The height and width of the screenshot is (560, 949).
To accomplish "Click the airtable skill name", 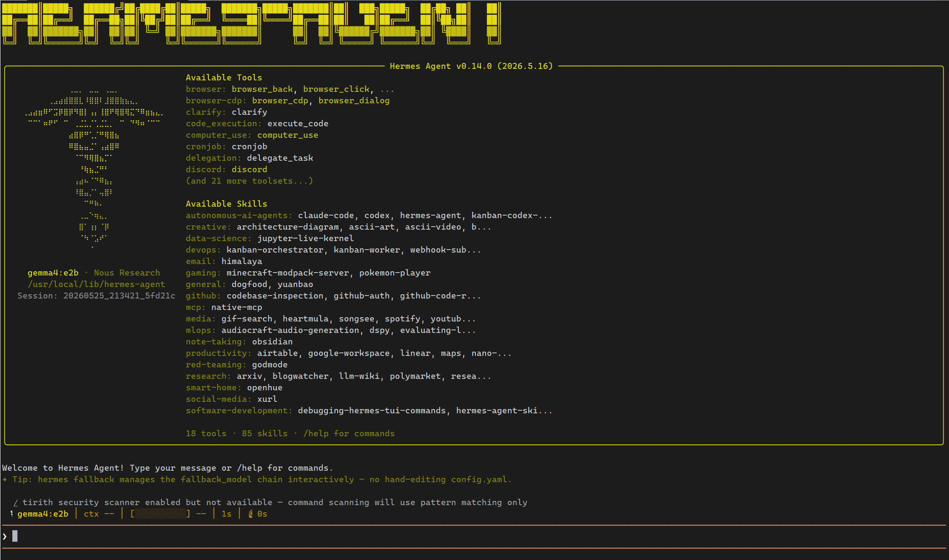I will [278, 353].
